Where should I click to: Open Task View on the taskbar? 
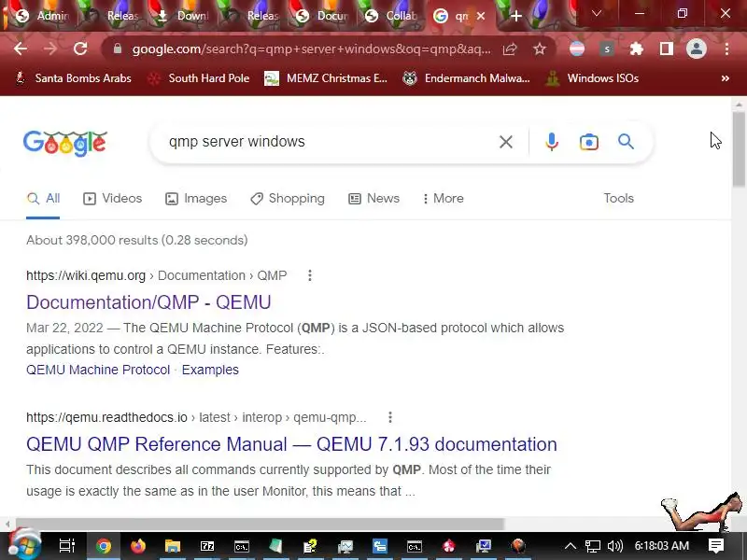click(x=66, y=546)
